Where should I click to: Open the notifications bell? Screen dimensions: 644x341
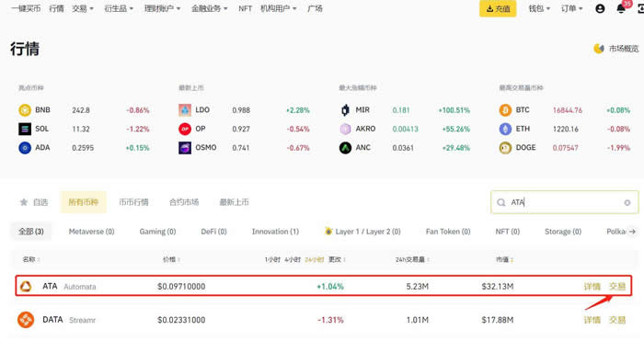(x=621, y=8)
